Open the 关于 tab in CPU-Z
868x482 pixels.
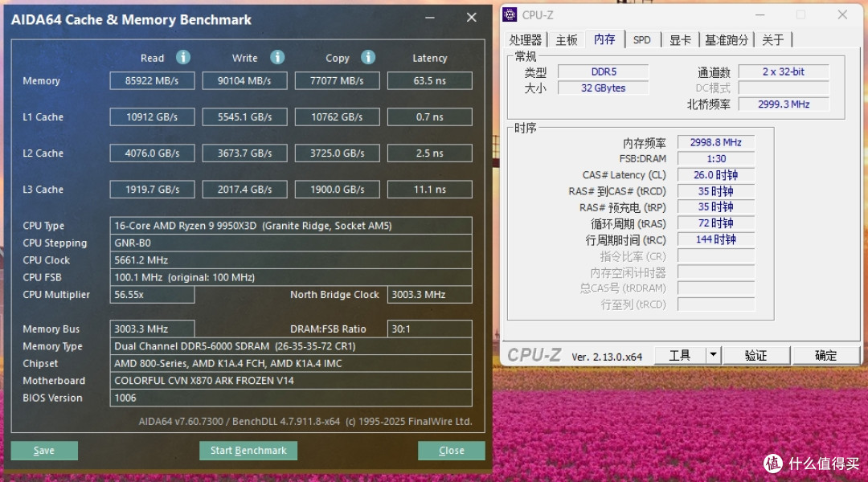[x=773, y=40]
